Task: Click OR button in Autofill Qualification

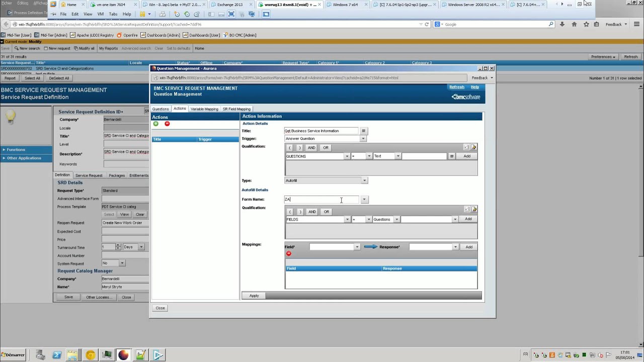Action: [x=326, y=212]
